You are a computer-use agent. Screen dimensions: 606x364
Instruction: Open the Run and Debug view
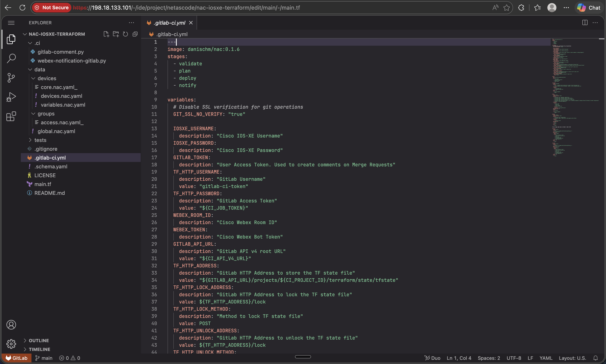(11, 97)
